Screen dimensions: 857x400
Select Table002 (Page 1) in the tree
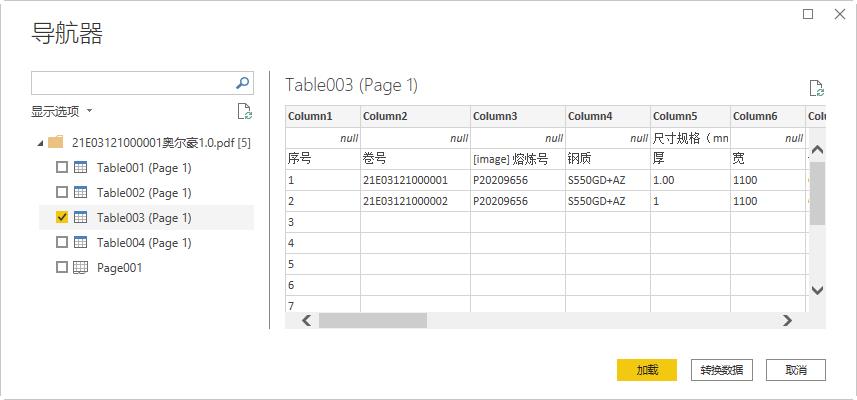click(143, 193)
